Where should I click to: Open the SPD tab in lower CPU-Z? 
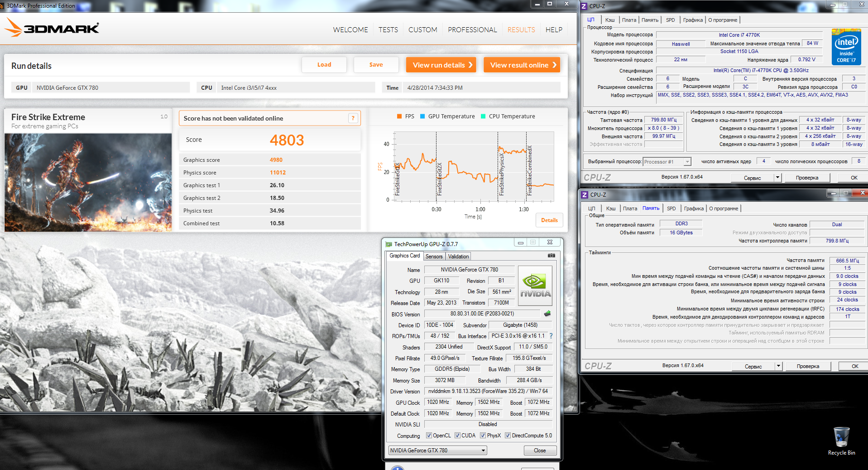coord(671,208)
